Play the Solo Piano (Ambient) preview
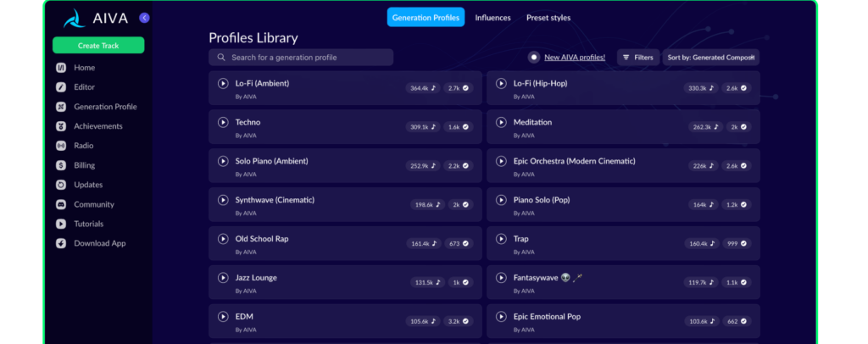 (x=223, y=161)
